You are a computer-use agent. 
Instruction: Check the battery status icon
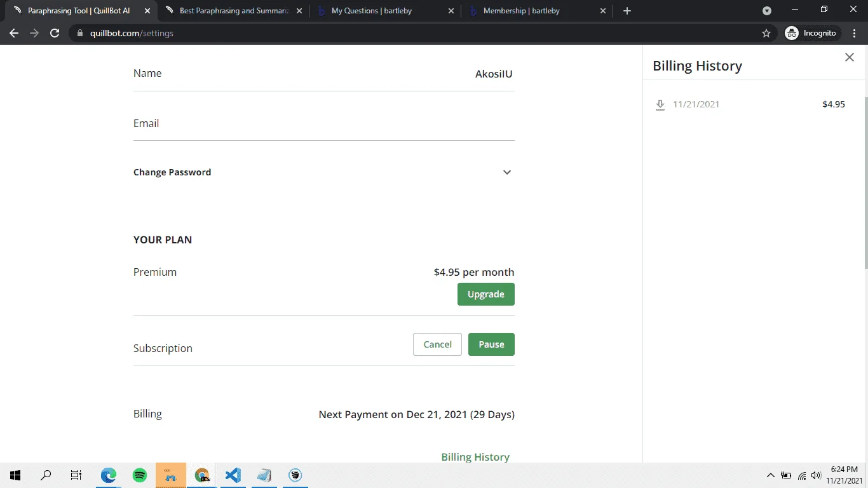click(x=786, y=475)
